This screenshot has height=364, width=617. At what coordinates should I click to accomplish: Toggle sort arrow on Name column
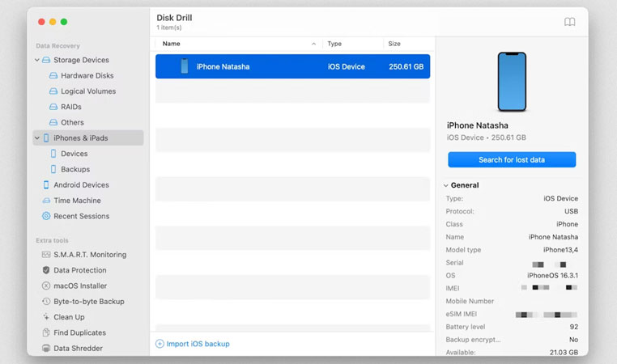[313, 44]
